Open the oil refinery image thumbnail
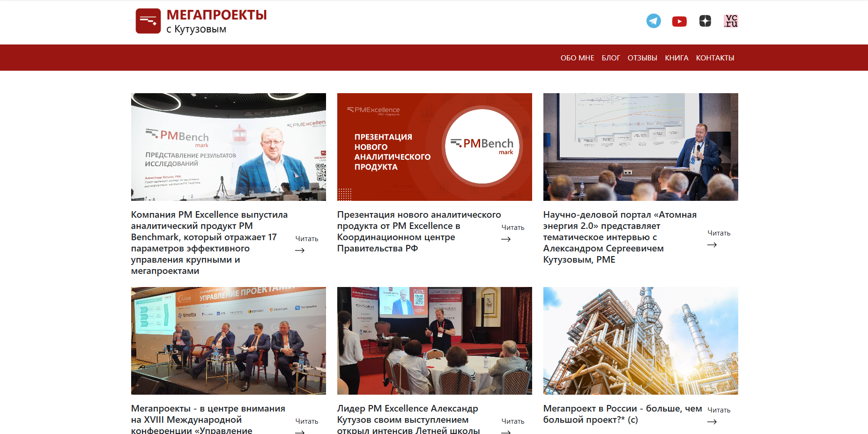This screenshot has height=434, width=868. (641, 341)
